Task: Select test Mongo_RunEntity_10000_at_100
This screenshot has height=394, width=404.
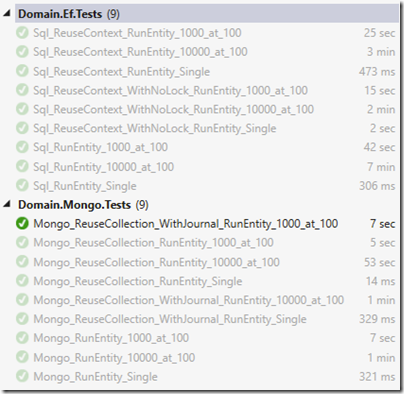Action: 114,357
